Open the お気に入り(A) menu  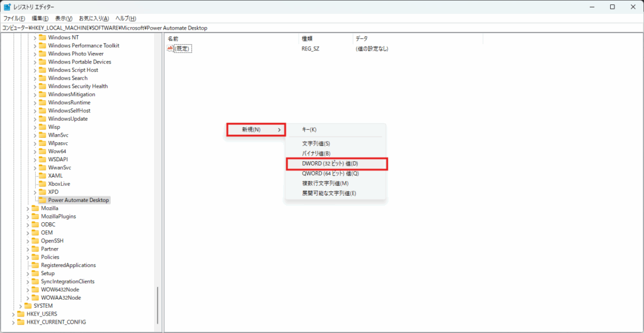94,18
